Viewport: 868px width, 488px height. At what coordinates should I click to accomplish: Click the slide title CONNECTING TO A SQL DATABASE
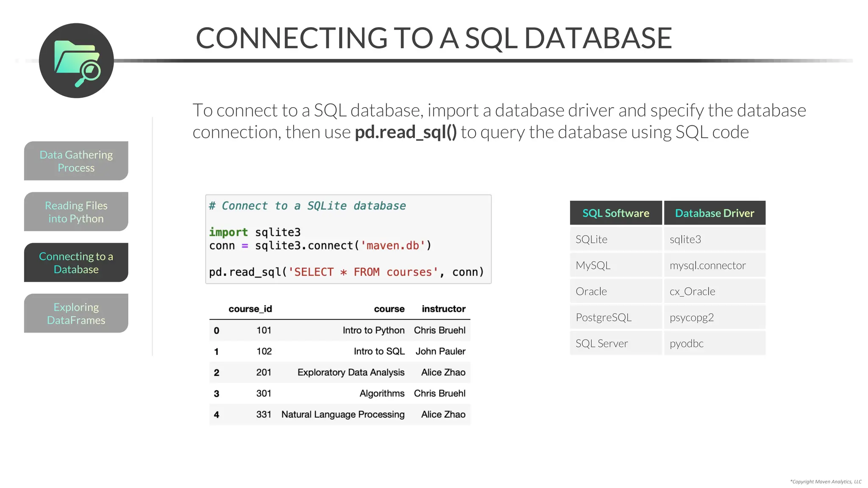[x=434, y=38]
